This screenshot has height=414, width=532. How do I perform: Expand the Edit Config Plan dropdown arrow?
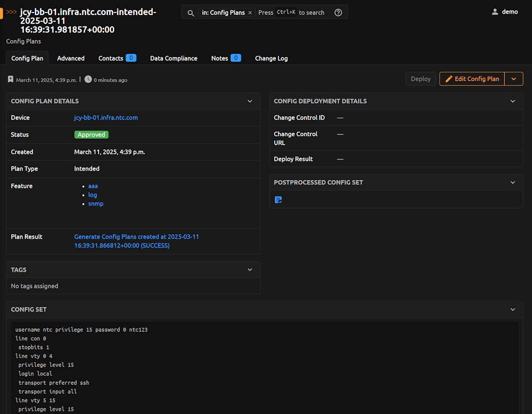[x=514, y=79]
